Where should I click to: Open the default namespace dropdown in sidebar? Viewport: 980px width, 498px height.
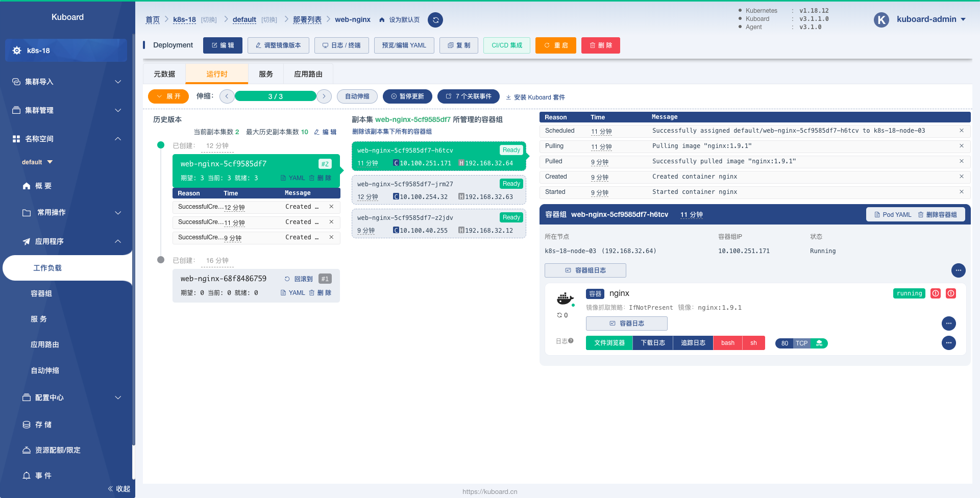click(37, 162)
